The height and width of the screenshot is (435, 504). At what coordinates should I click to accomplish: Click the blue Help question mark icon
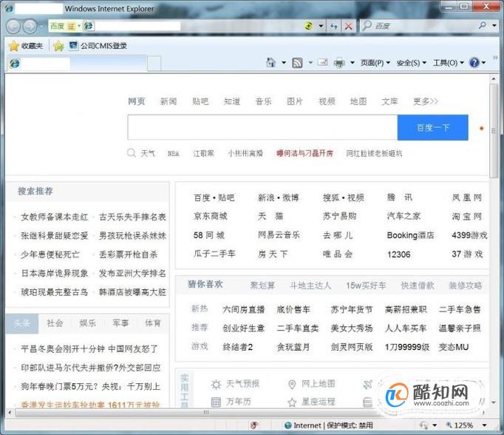coord(474,62)
